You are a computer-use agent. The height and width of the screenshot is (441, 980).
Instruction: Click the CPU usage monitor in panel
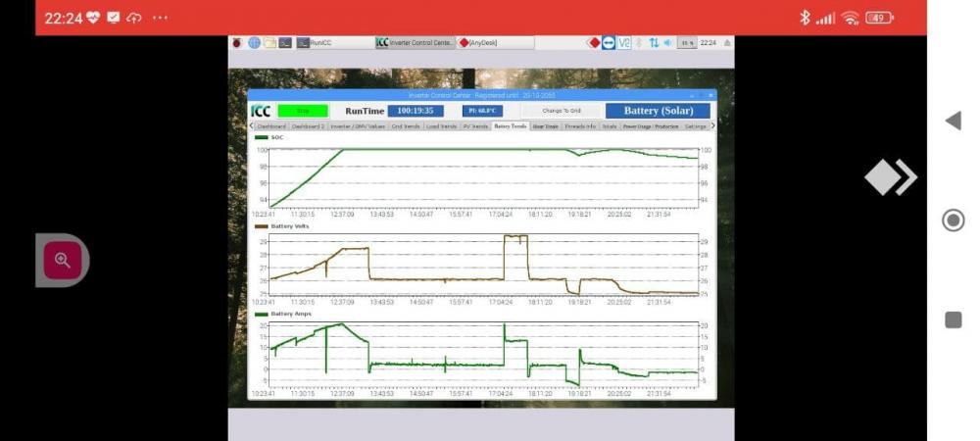(x=687, y=42)
